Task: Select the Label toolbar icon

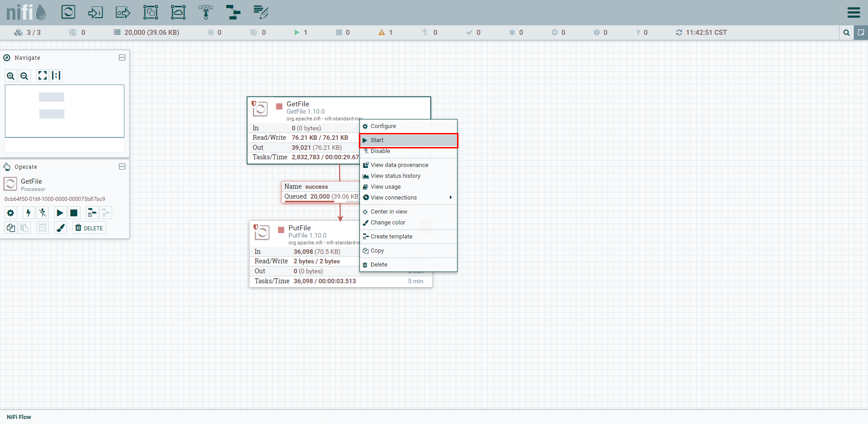Action: pos(261,12)
